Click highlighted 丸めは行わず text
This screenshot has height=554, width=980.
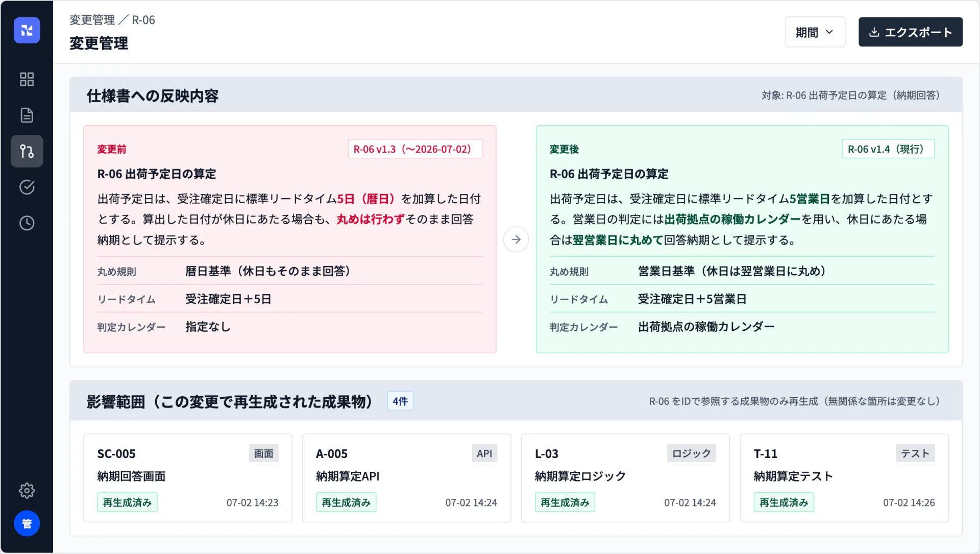coord(371,219)
